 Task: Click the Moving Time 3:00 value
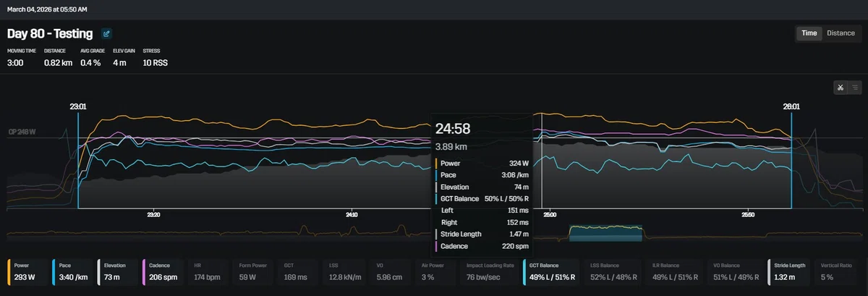15,63
